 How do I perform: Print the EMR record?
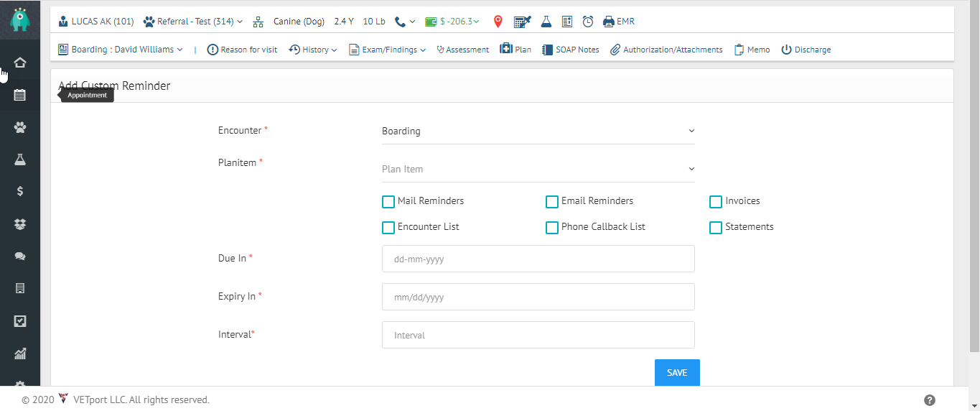tap(619, 22)
